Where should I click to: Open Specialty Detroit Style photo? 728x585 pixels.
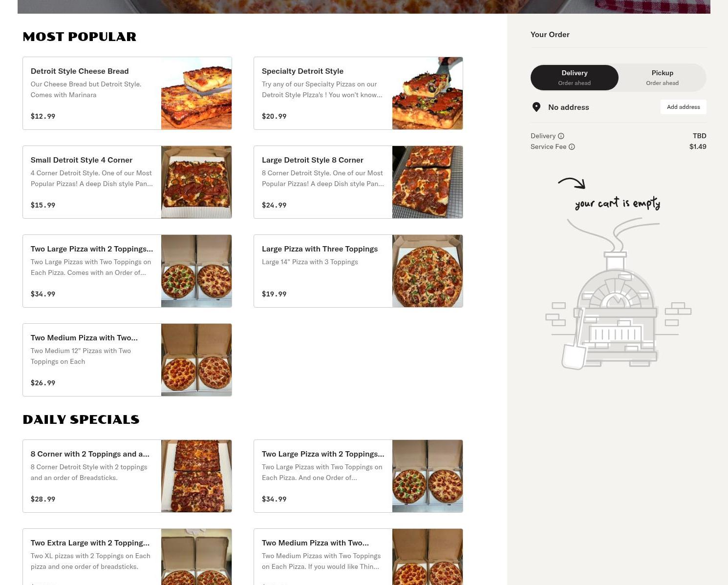(x=428, y=93)
